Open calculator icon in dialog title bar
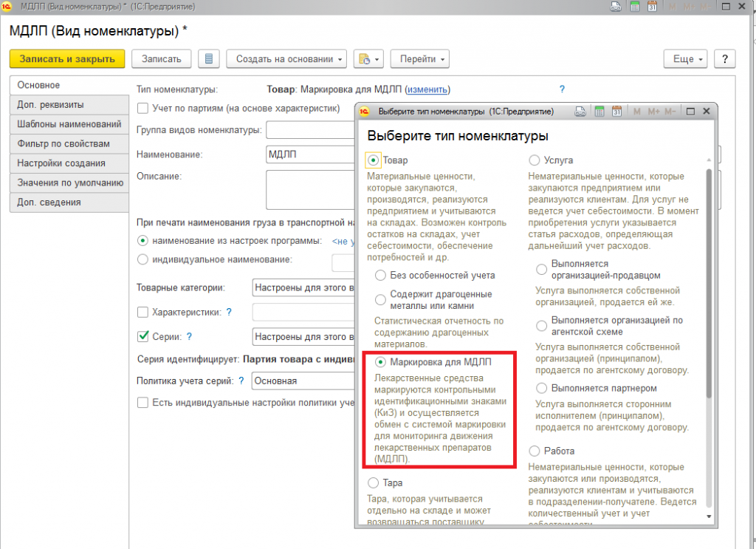 pos(599,112)
